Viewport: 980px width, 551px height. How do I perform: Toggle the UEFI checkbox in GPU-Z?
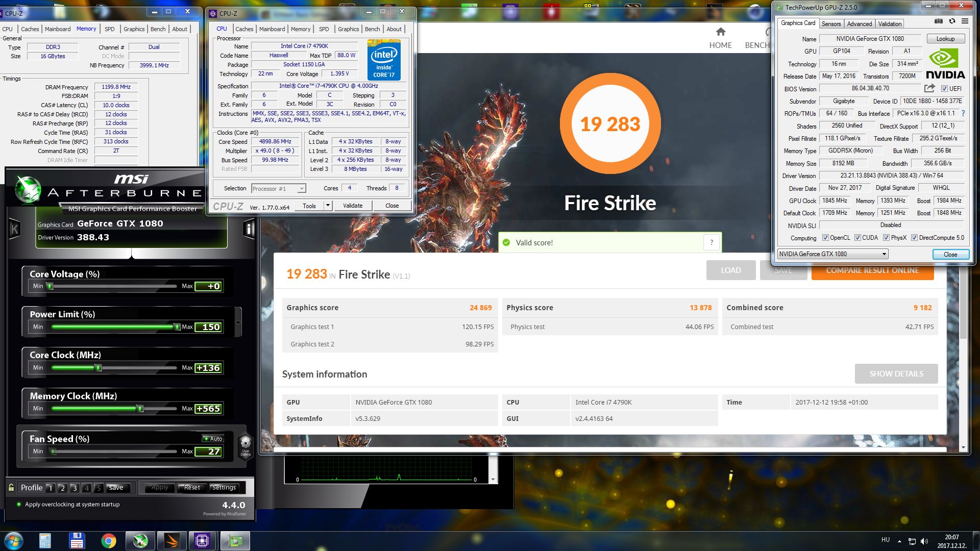944,89
